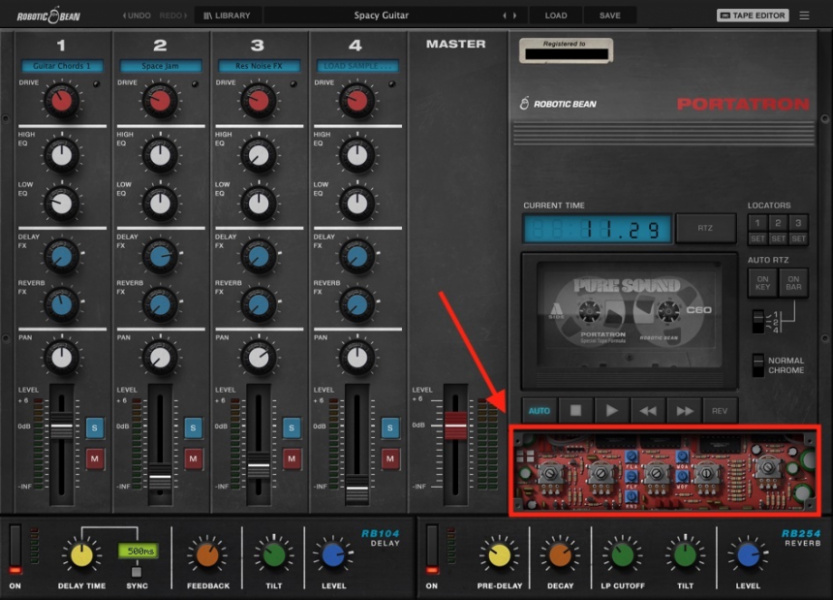Toggle the REV reverse button
The image size is (833, 600).
click(719, 410)
